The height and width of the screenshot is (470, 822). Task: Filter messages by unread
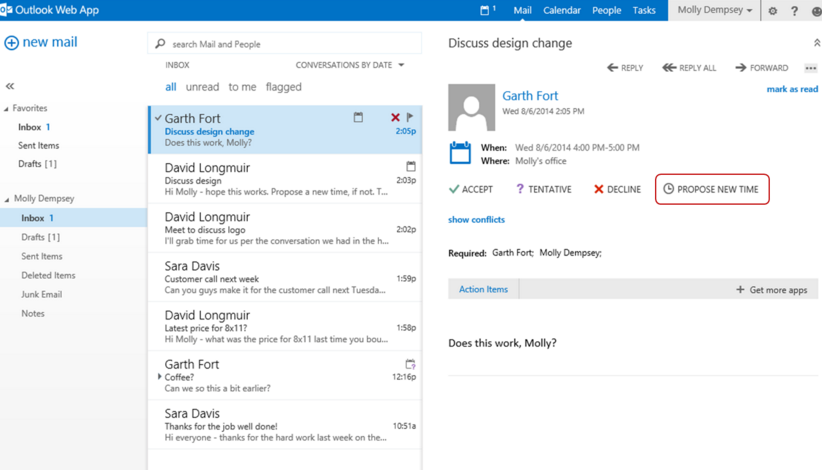[202, 87]
